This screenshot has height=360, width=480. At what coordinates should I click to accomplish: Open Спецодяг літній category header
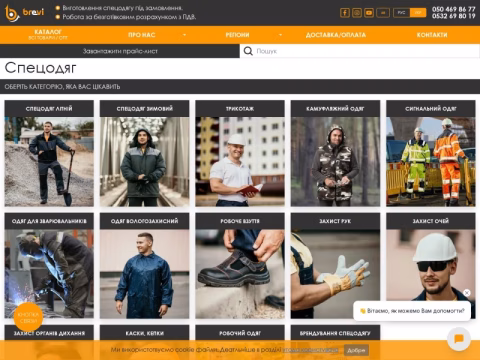point(49,108)
